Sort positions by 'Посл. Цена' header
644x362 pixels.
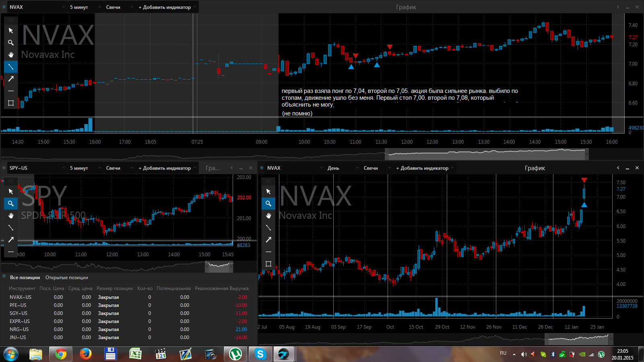pyautogui.click(x=52, y=288)
